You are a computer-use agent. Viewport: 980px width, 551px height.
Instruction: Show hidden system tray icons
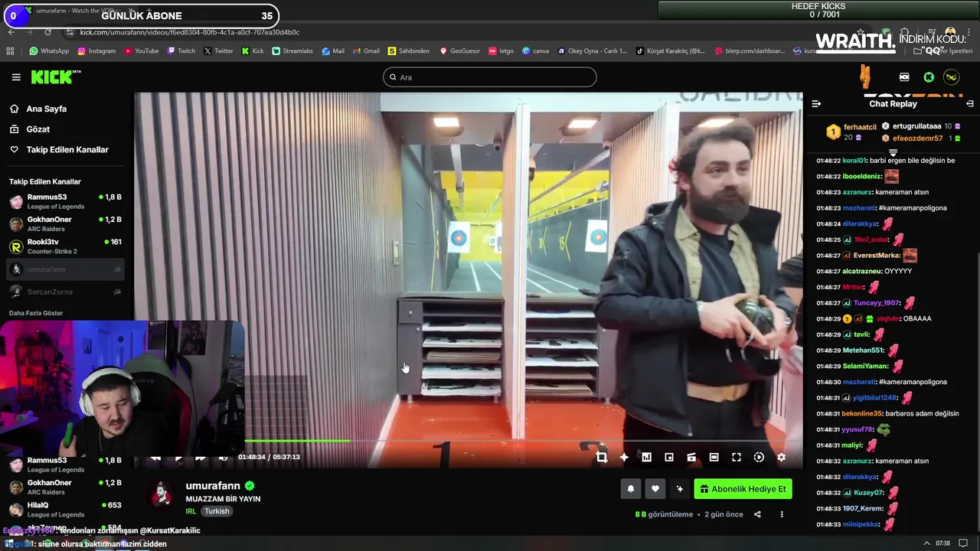coord(927,543)
